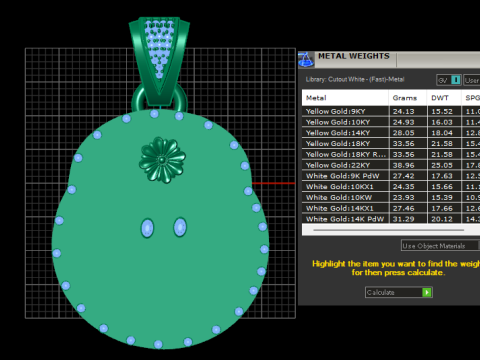Click the 27.46 grams value
This screenshot has width=480, height=360.
click(x=403, y=208)
